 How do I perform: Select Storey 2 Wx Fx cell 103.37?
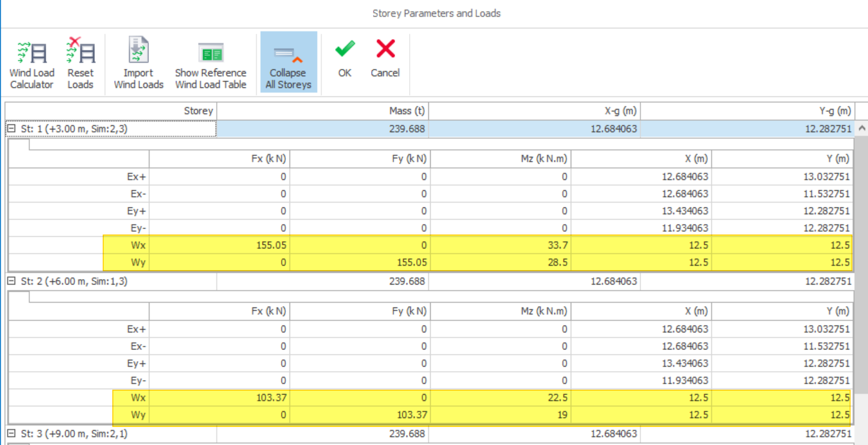pyautogui.click(x=220, y=397)
